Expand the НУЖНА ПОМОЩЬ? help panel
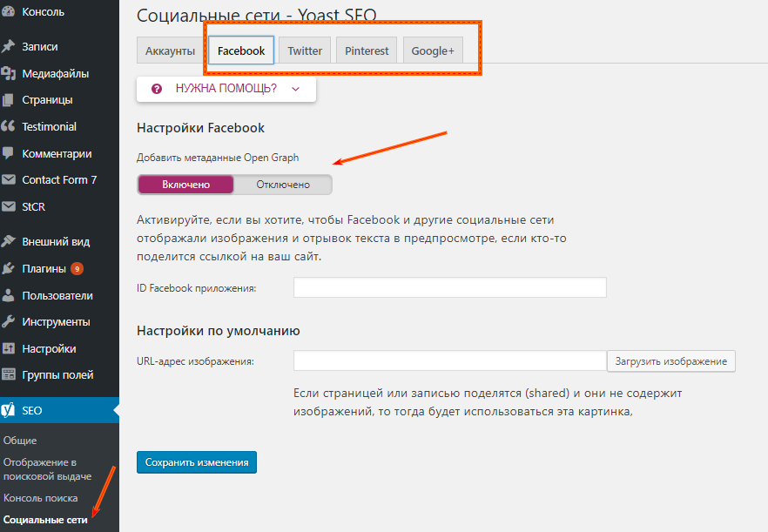Viewport: 768px width, 532px height. coord(226,89)
